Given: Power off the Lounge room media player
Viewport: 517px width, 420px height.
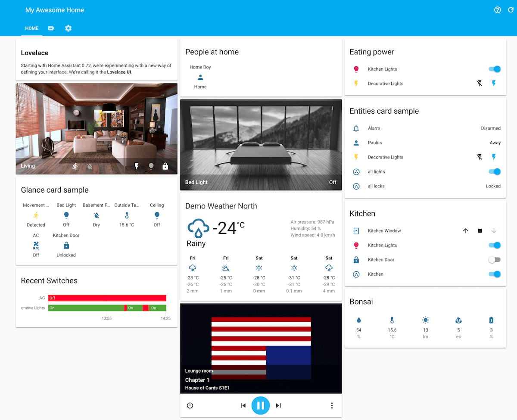Looking at the screenshot, I should (190, 405).
